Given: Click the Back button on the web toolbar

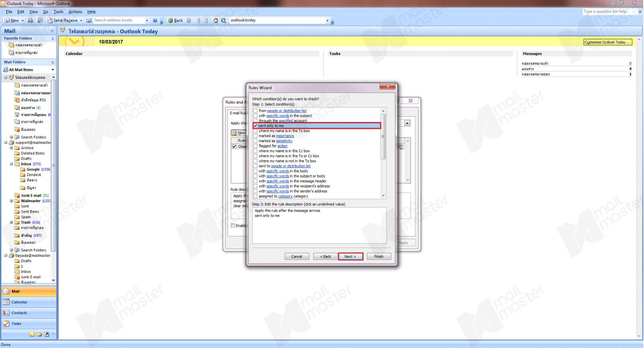Looking at the screenshot, I should pos(175,21).
